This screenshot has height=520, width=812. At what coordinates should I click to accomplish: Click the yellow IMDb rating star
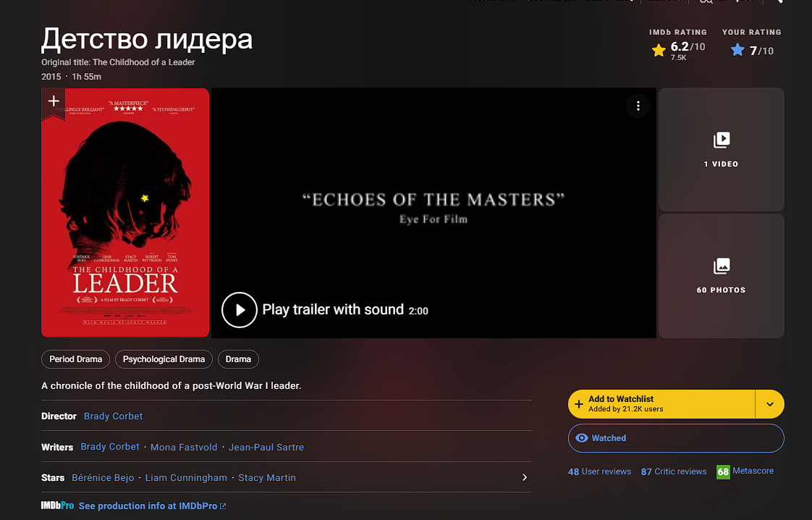659,50
